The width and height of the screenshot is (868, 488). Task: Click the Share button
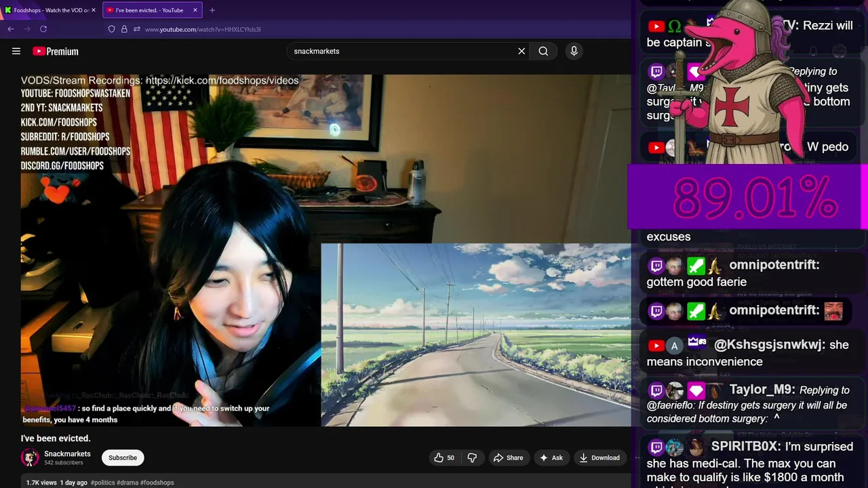(509, 457)
